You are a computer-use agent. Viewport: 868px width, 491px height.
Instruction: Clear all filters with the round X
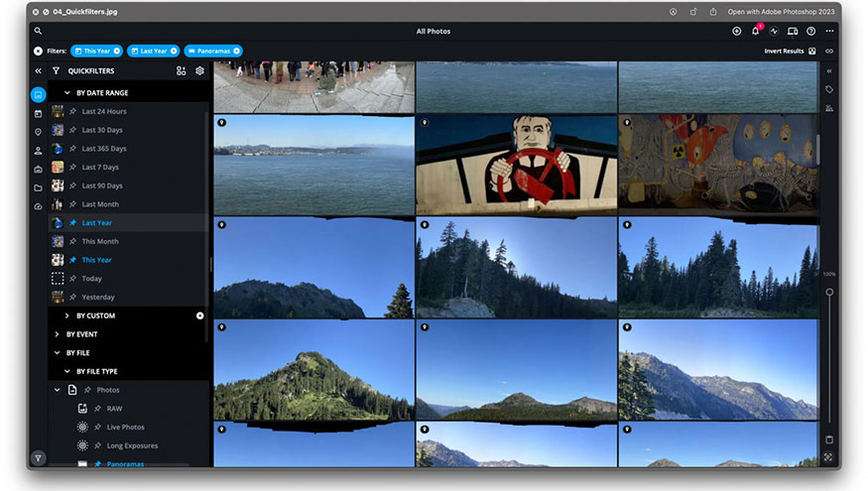coord(38,51)
